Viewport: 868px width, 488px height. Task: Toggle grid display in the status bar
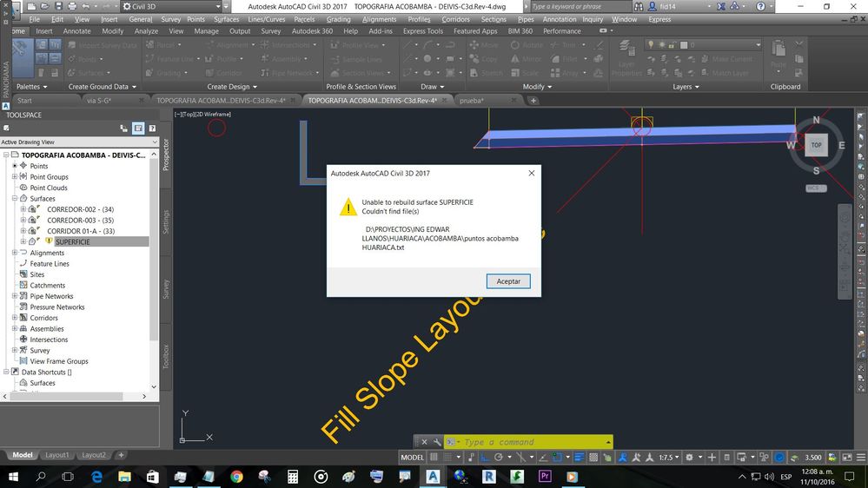[434, 458]
